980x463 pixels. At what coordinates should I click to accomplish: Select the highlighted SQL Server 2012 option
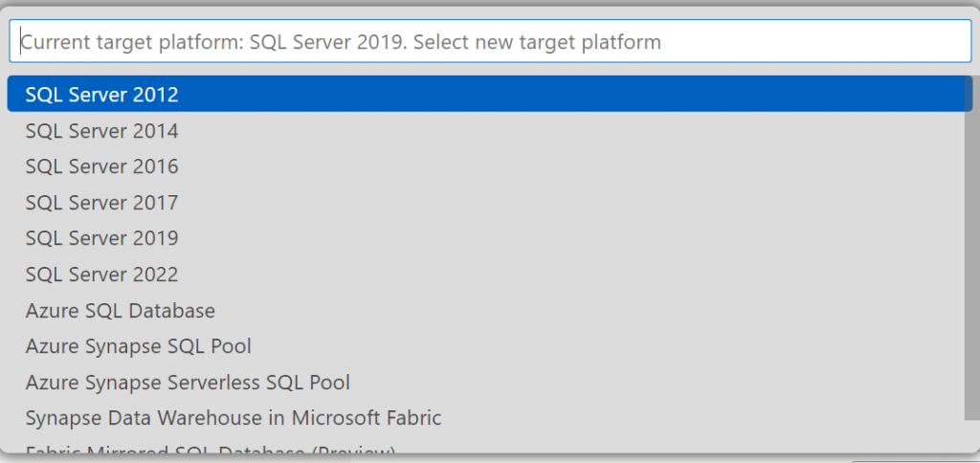tap(101, 95)
